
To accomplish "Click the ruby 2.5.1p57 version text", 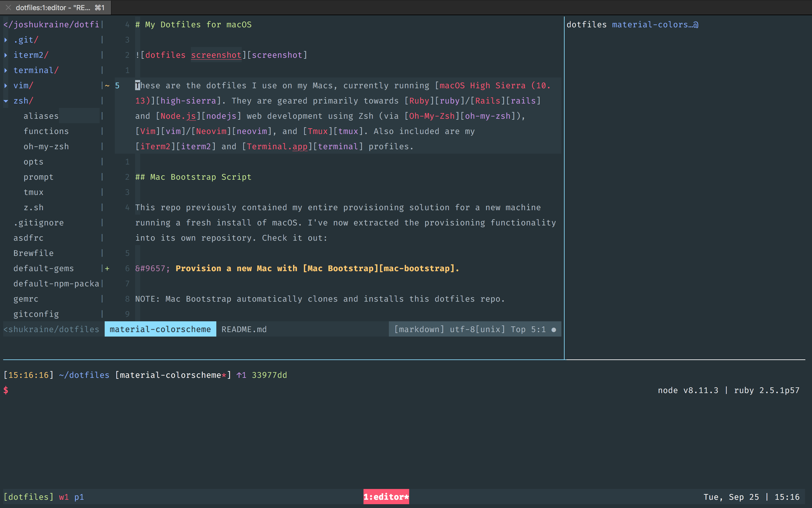I will [767, 391].
